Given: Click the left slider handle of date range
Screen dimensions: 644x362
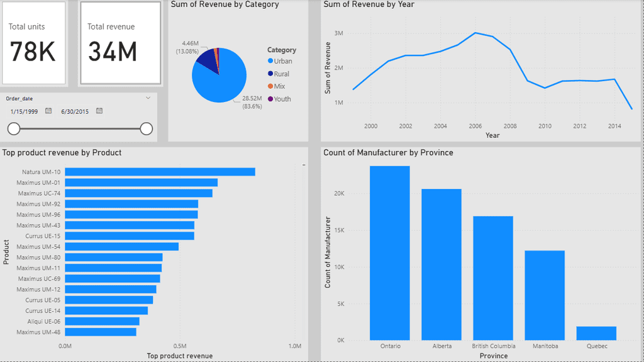Looking at the screenshot, I should click(x=14, y=129).
